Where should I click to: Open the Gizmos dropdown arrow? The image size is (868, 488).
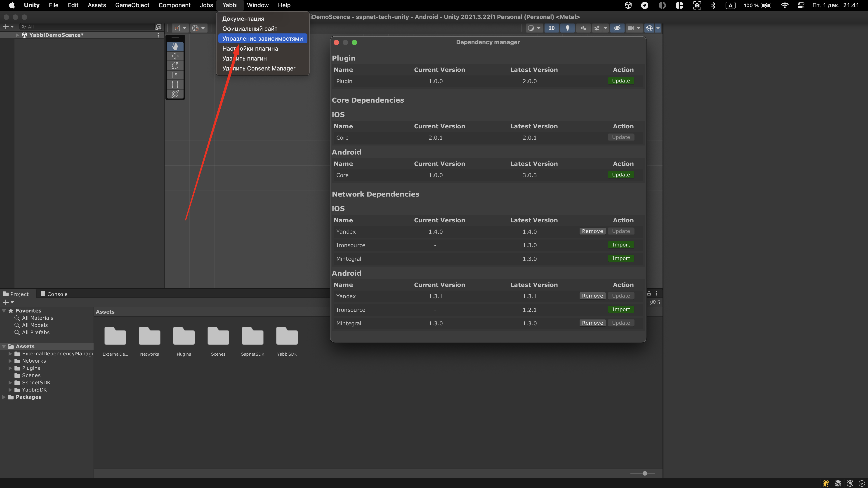tap(658, 28)
